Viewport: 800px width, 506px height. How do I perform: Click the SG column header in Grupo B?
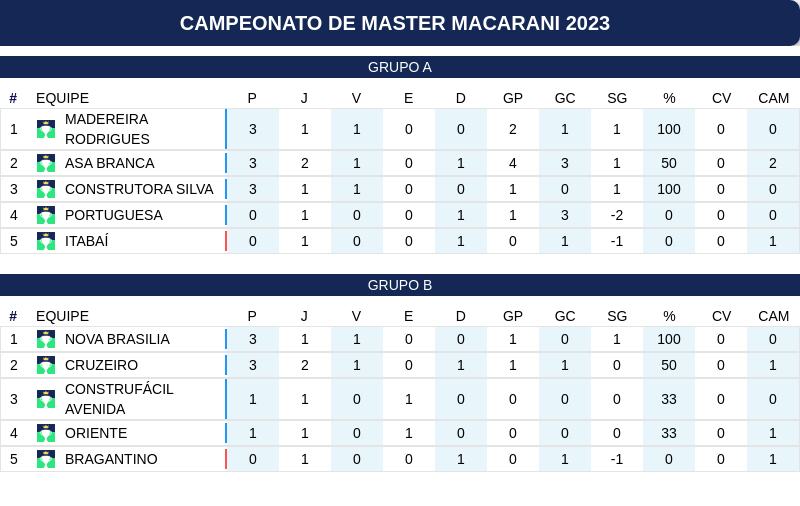tap(617, 316)
